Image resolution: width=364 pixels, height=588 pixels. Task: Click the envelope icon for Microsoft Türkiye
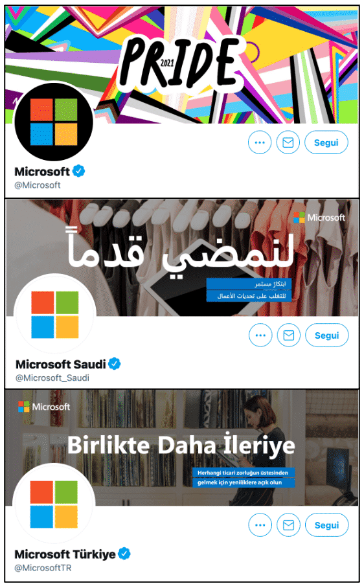coord(288,525)
